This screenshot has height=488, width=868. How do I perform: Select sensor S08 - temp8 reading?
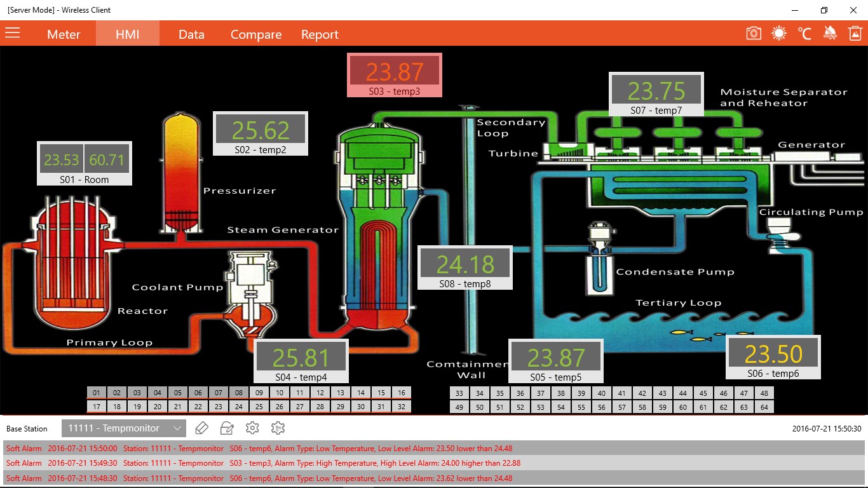pyautogui.click(x=465, y=268)
